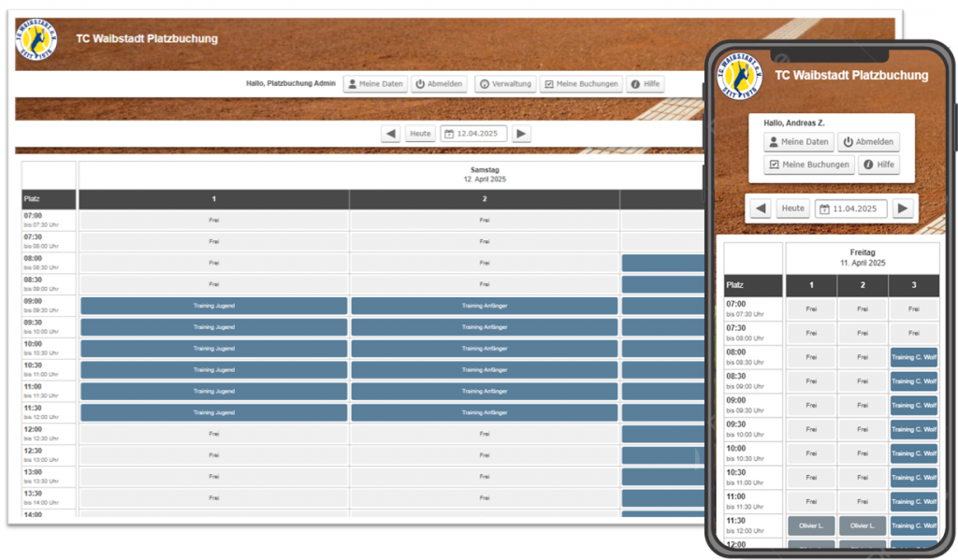This screenshot has height=560, width=958.
Task: Click next day arrow on phone view
Action: 902,208
